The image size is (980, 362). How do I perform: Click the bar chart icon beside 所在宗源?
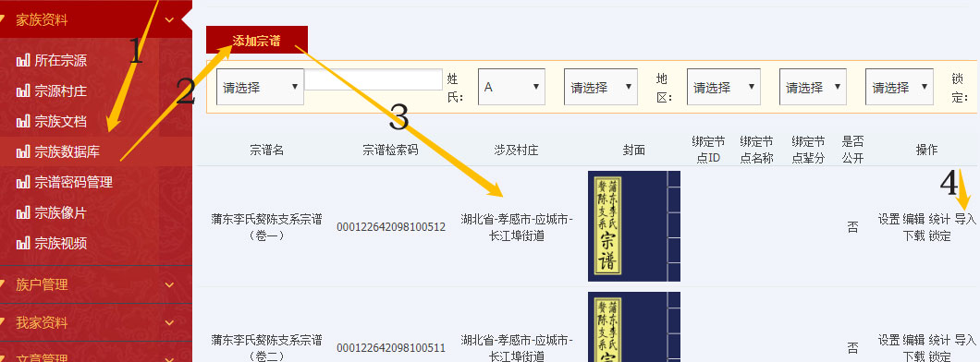tap(23, 61)
